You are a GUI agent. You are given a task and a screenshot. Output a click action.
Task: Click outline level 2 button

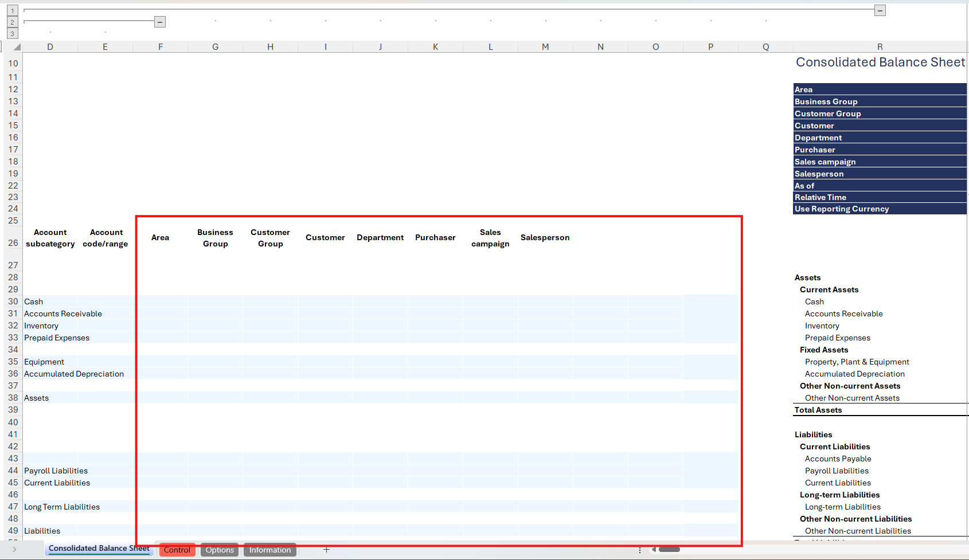tap(12, 22)
